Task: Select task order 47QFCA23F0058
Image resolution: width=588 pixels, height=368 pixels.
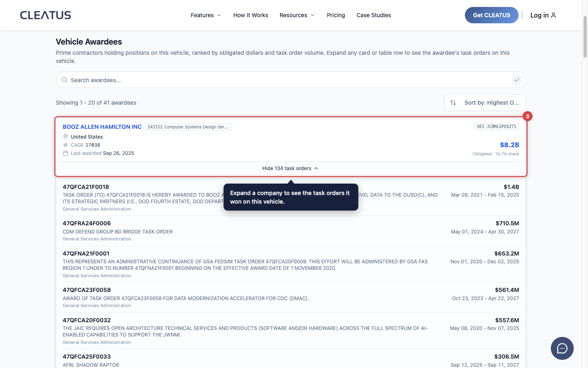Action: coord(87,290)
